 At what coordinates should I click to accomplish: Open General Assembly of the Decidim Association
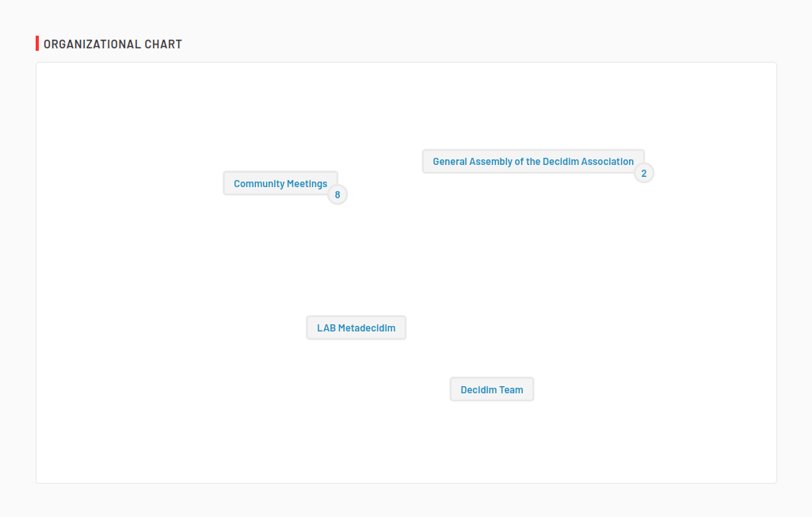(533, 162)
